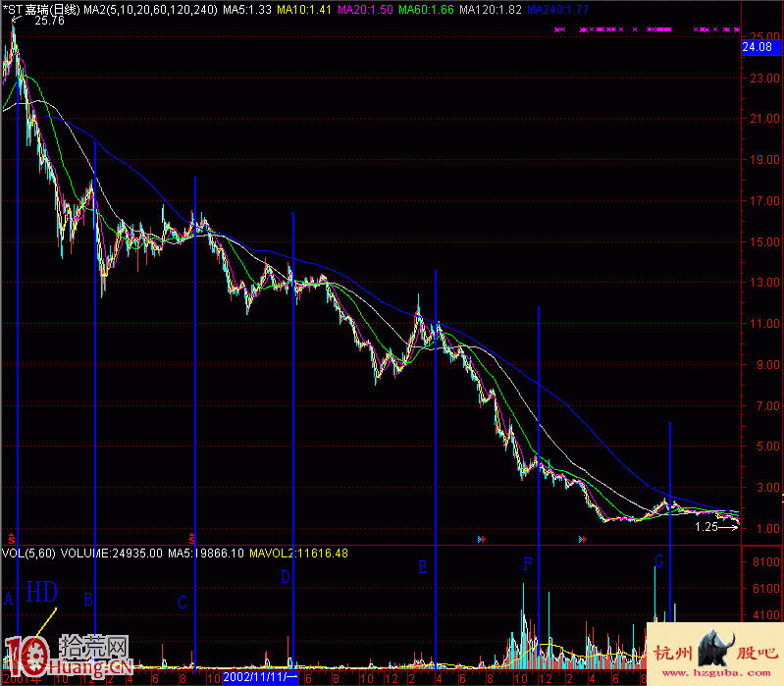Viewport: 784px width, 686px height.
Task: Click the second red S marker near line C
Action: pyautogui.click(x=191, y=539)
